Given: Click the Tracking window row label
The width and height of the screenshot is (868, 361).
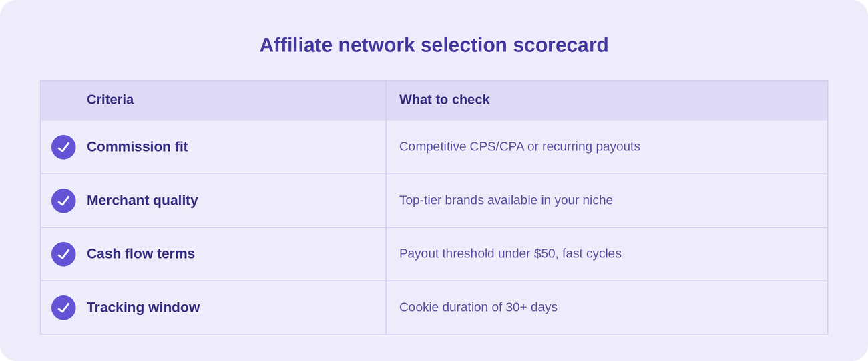Looking at the screenshot, I should coord(144,307).
